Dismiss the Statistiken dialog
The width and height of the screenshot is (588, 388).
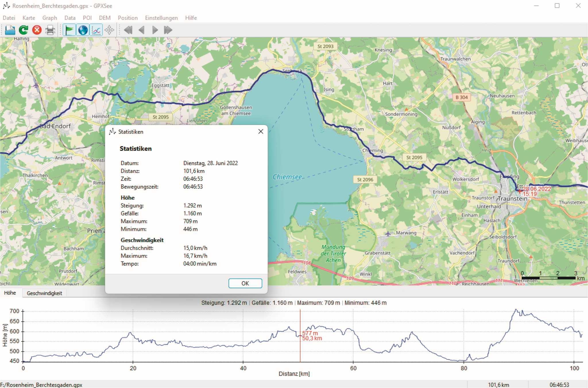(261, 132)
